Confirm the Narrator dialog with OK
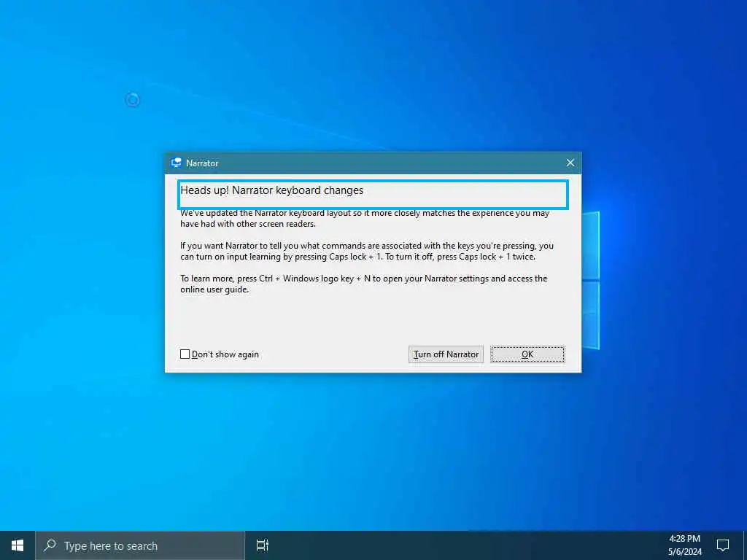The height and width of the screenshot is (560, 747). point(527,354)
